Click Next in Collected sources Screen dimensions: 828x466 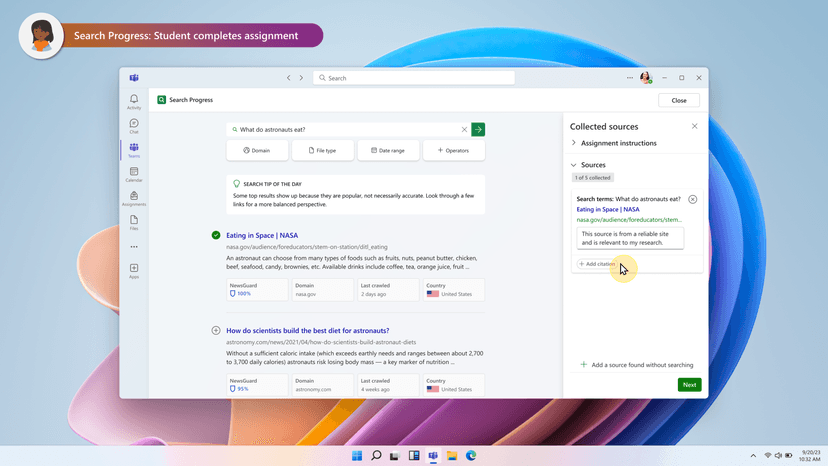coord(689,385)
